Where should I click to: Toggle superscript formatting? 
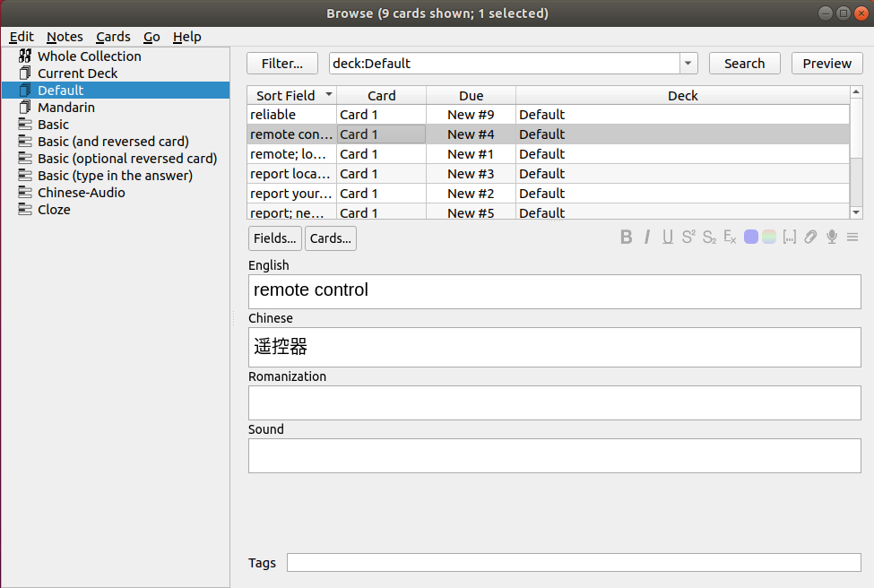688,237
